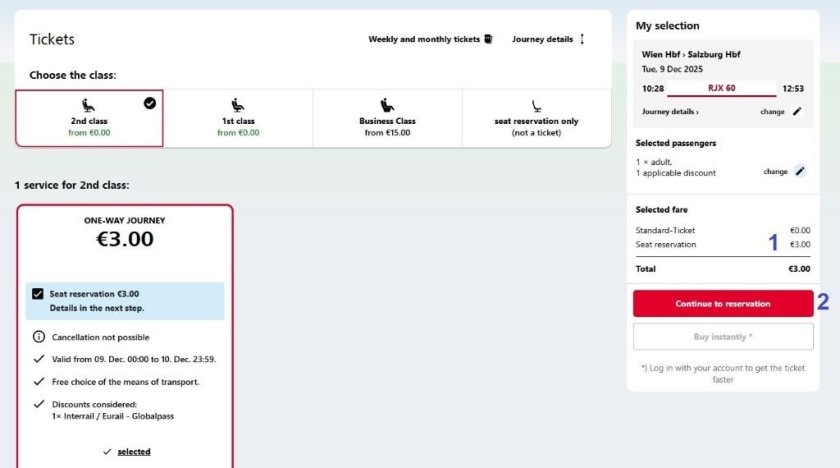This screenshot has height=468, width=840.
Task: Click the ticket icon next to Weekly and monthly tickets
Action: [488, 39]
